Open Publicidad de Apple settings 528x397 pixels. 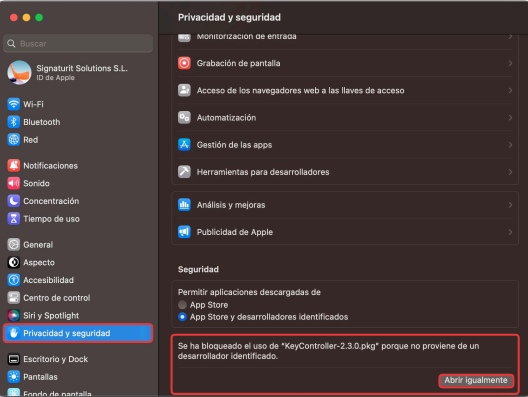coord(345,232)
